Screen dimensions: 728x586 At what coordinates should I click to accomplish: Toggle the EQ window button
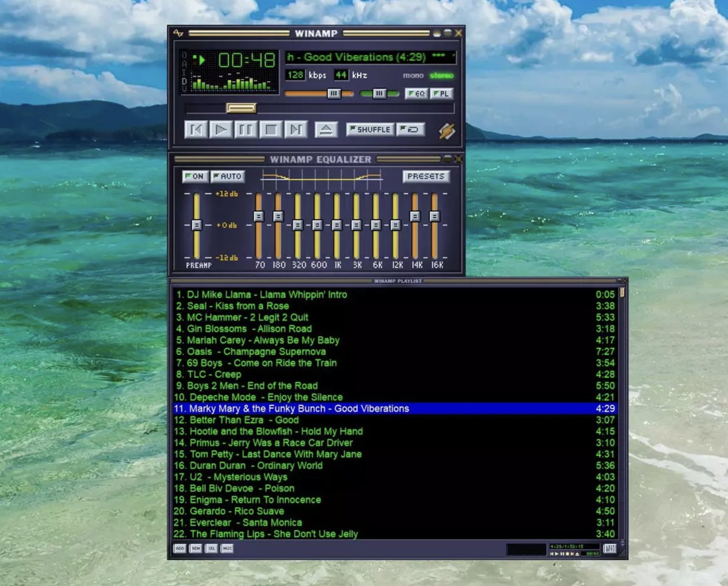[x=417, y=93]
